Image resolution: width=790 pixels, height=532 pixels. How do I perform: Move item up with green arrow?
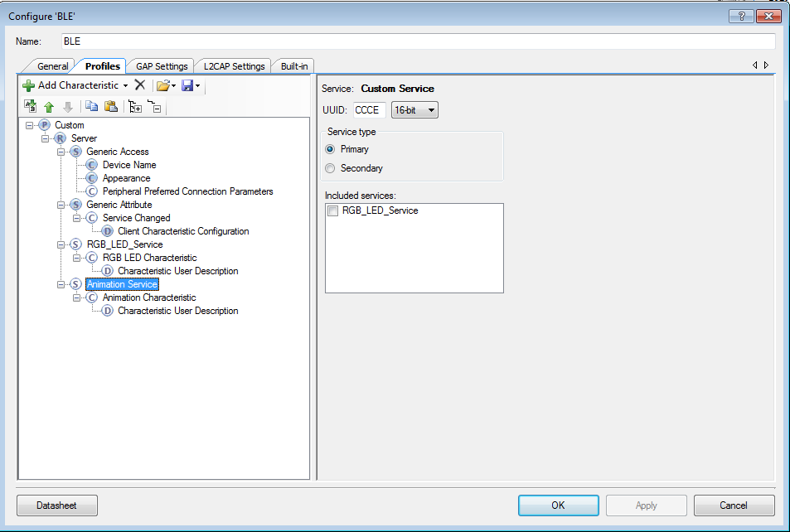(x=49, y=107)
